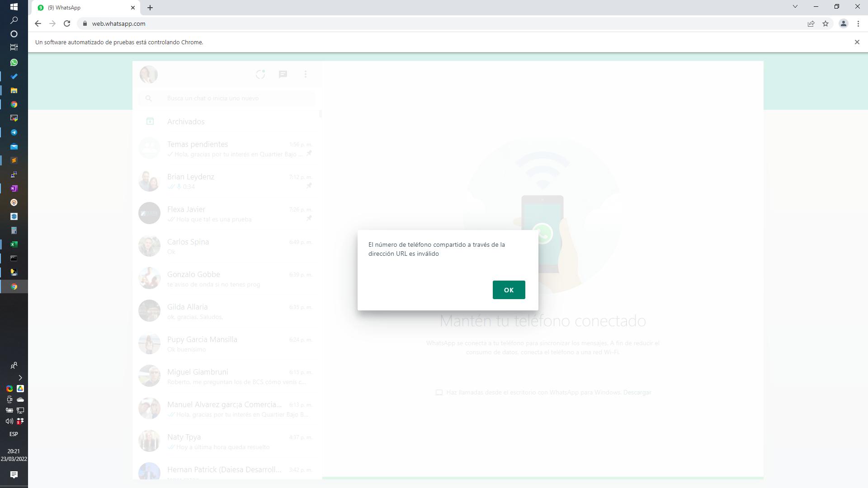Open Archivados folder
The image size is (868, 488).
(x=227, y=122)
